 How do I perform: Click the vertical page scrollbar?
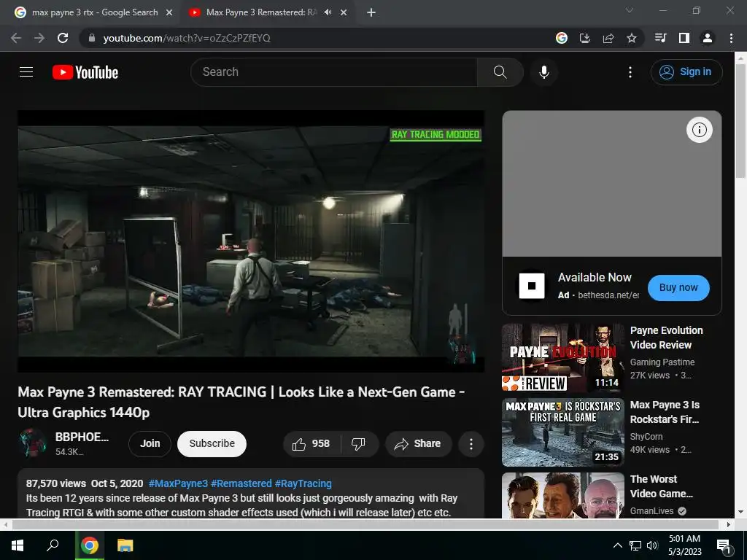click(740, 122)
